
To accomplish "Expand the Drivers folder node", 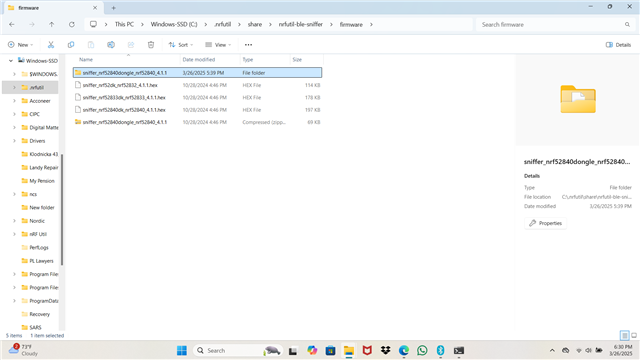I will (x=14, y=141).
